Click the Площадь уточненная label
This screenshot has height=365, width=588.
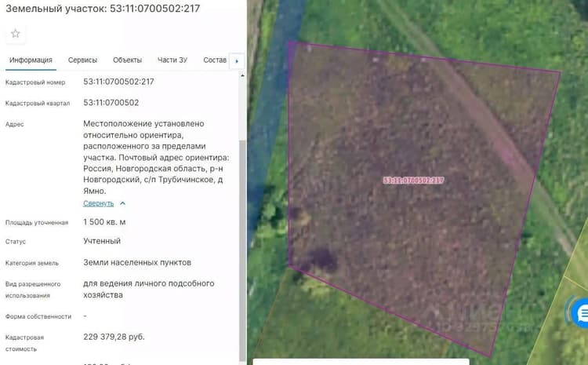click(x=37, y=223)
